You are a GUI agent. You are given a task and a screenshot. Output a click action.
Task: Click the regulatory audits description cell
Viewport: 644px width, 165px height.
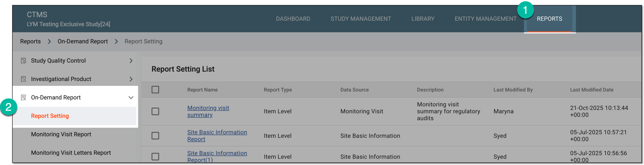pos(448,112)
